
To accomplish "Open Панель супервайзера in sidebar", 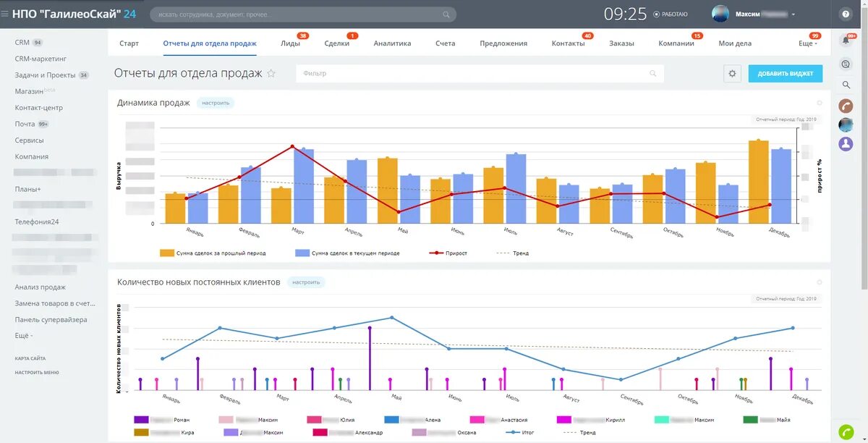I will [51, 320].
